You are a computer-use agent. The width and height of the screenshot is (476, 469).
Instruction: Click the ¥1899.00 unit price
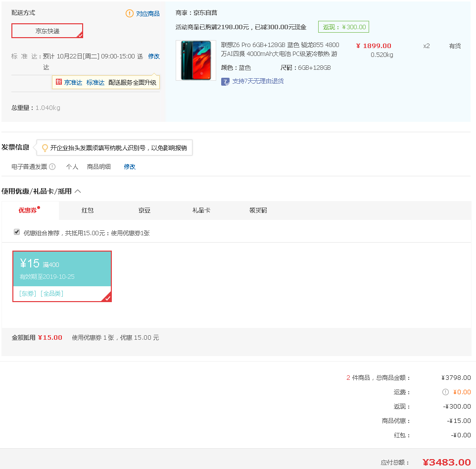click(x=374, y=46)
